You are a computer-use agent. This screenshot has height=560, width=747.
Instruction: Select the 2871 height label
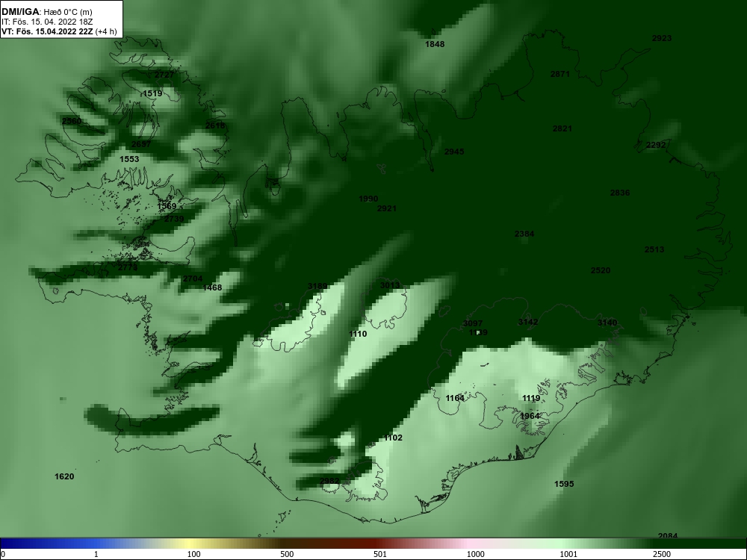[x=560, y=74]
